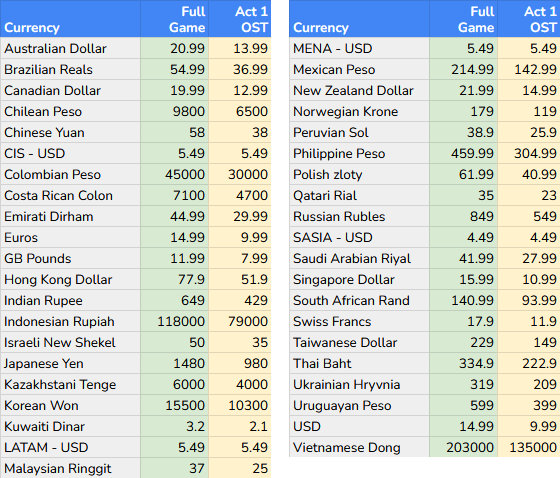This screenshot has width=560, height=478.
Task: Select the left table's Currency header cell
Action: [70, 19]
